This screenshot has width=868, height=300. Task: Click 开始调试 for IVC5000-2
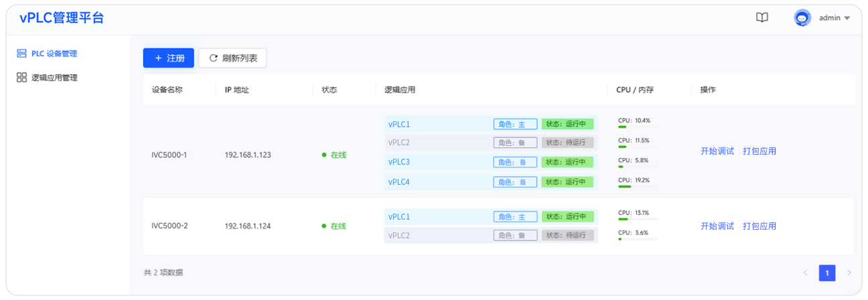(x=717, y=226)
